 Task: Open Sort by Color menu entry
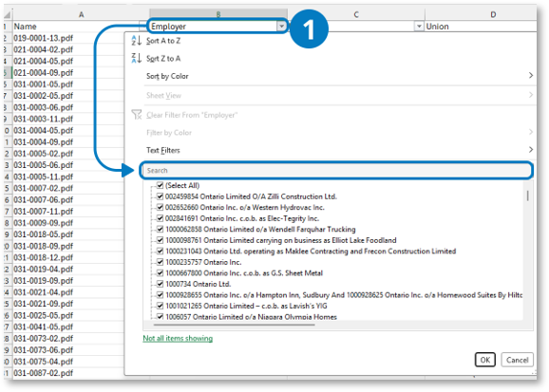pyautogui.click(x=167, y=76)
